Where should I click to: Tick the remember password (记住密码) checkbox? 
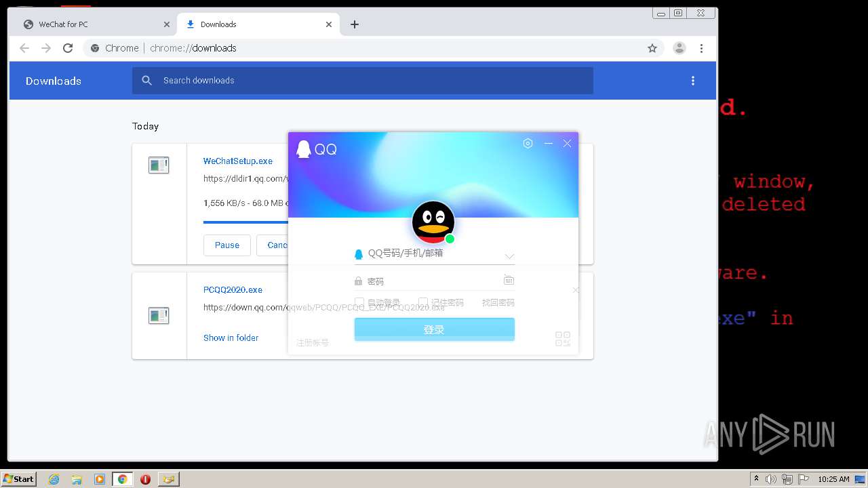pos(423,302)
